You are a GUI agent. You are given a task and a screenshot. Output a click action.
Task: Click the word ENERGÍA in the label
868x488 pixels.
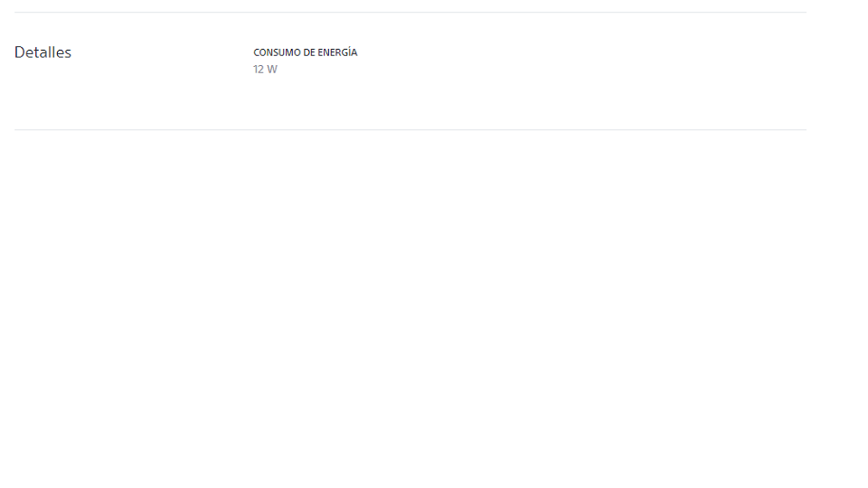point(337,52)
